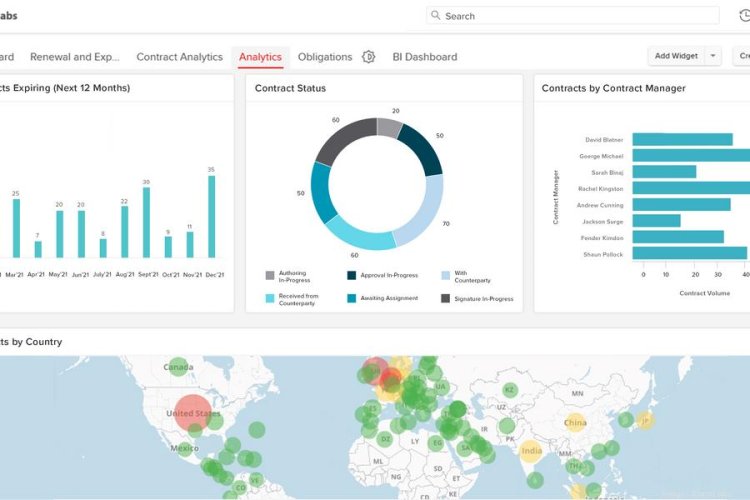750x500 pixels.
Task: Click the Mexico label on the map
Action: pyautogui.click(x=185, y=448)
